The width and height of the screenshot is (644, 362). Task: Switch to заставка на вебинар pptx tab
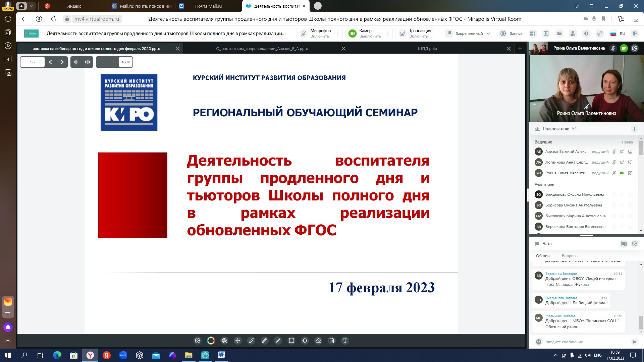[97, 49]
